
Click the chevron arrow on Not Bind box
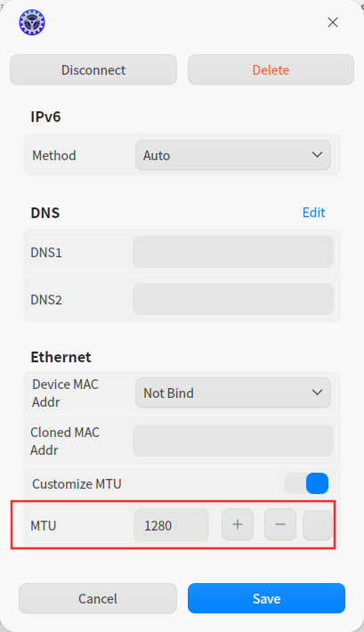point(317,393)
